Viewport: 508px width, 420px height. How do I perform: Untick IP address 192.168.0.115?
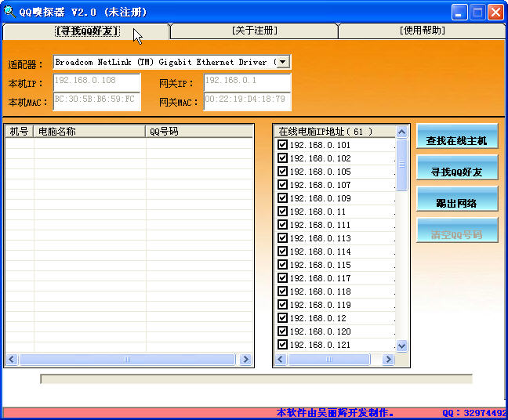coord(283,265)
